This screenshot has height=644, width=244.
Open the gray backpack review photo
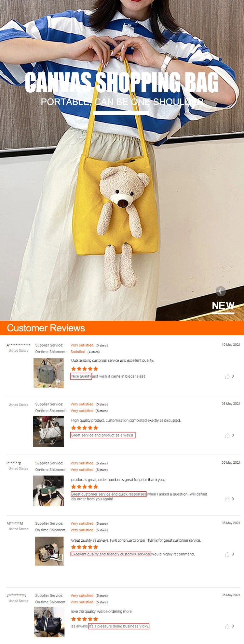(x=49, y=373)
